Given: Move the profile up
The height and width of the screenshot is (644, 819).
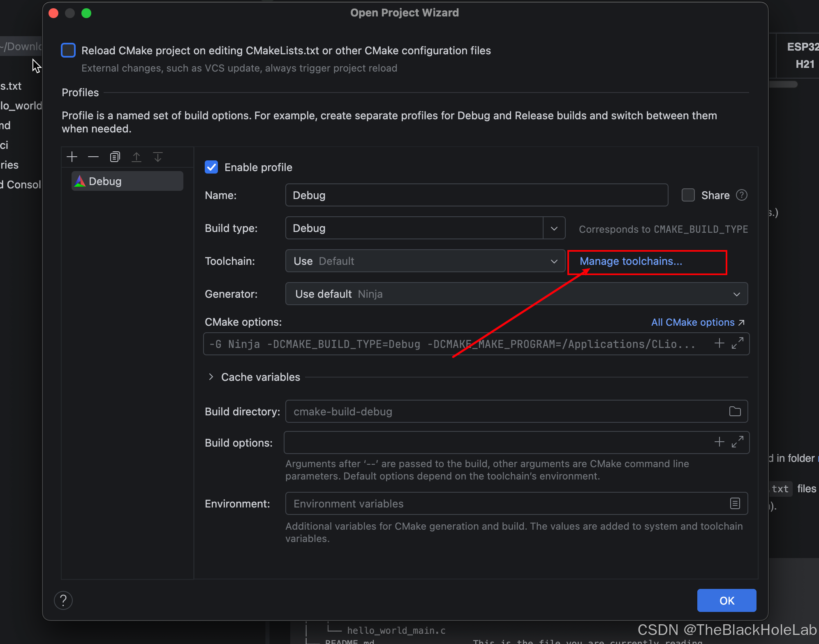Looking at the screenshot, I should (x=136, y=157).
